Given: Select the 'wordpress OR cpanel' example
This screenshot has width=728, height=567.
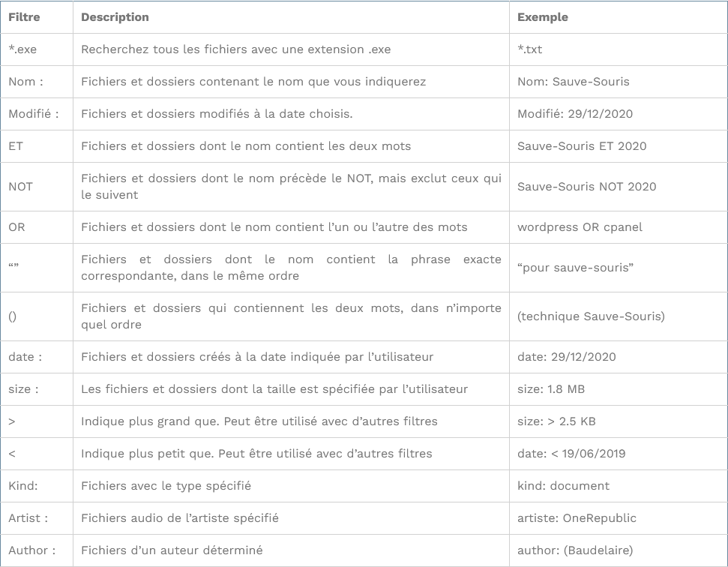Looking at the screenshot, I should 580,227.
